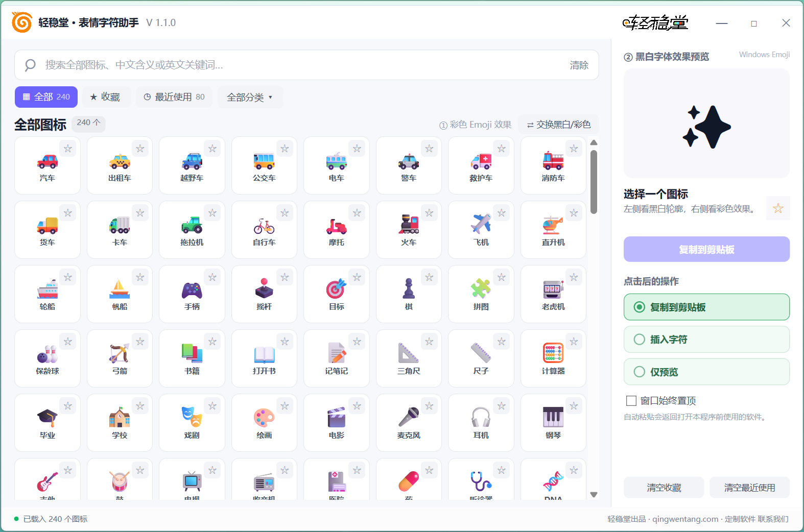The image size is (804, 532).
Task: Select the 老虎机 slot machine emoji
Action: [553, 294]
